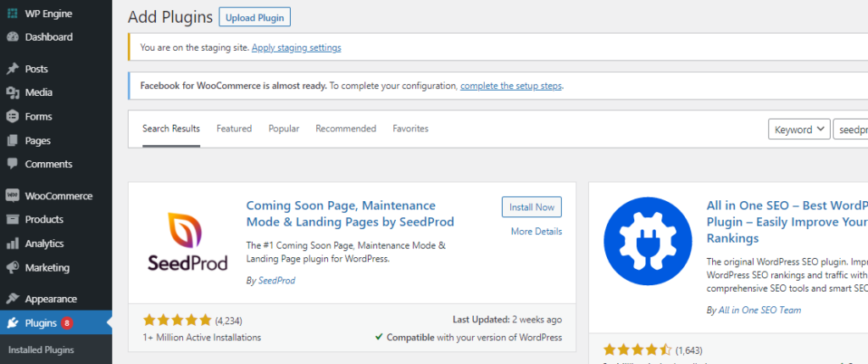Click Install Now for SeedProd plugin

coord(532,207)
